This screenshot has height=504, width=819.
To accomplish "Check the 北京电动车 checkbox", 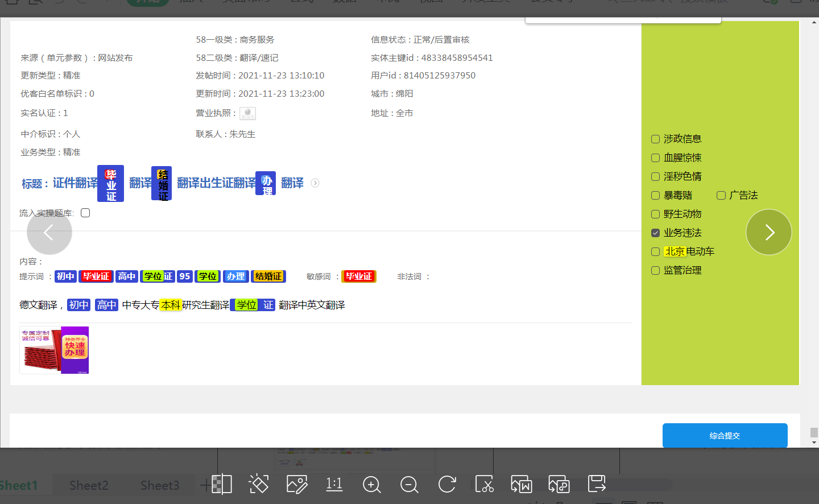I will click(x=655, y=251).
